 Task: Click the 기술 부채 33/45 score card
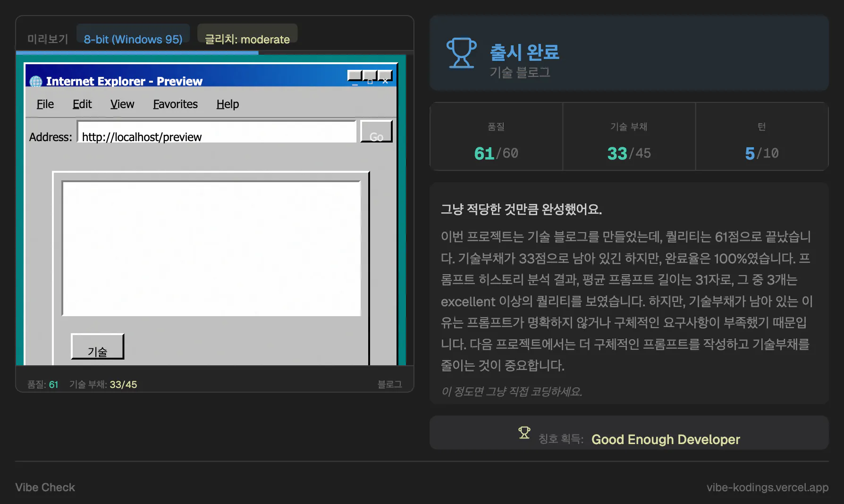629,136
